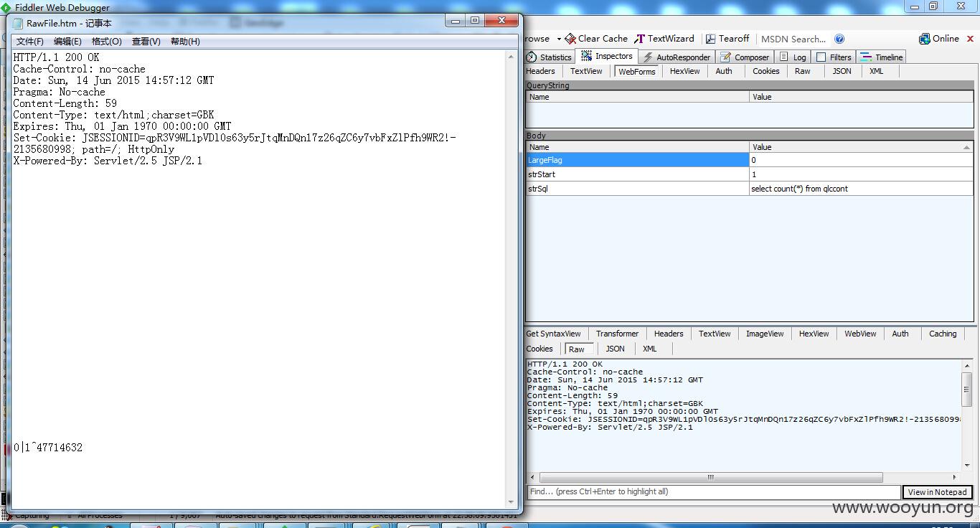Select the request Auth inspector tab
The height and width of the screenshot is (528, 980).
(724, 71)
